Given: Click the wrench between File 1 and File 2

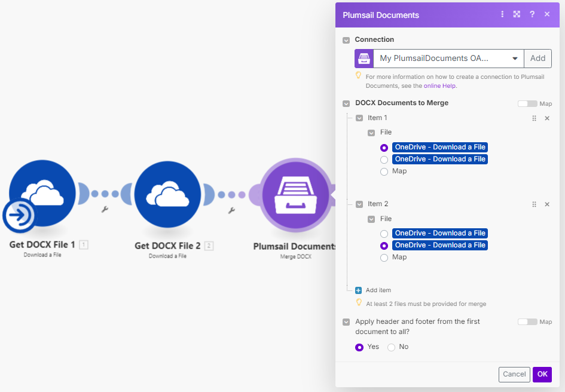Looking at the screenshot, I should tap(105, 209).
